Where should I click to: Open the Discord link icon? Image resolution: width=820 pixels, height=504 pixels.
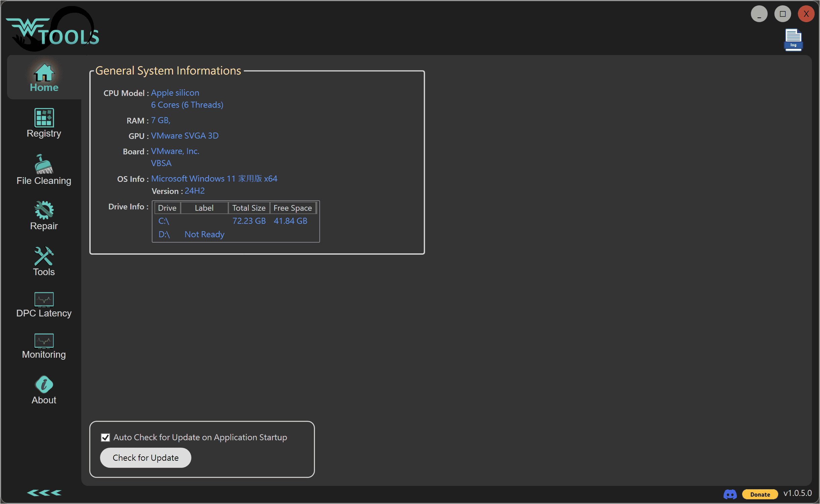coord(730,494)
